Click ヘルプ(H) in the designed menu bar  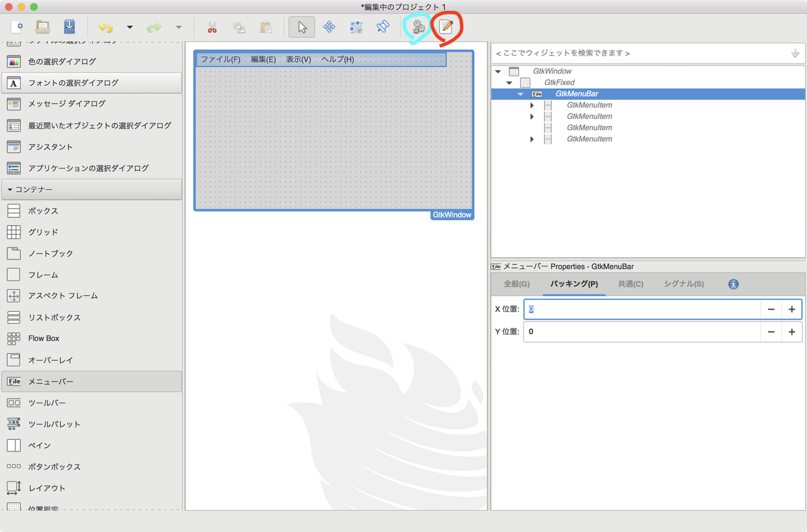[x=338, y=59]
